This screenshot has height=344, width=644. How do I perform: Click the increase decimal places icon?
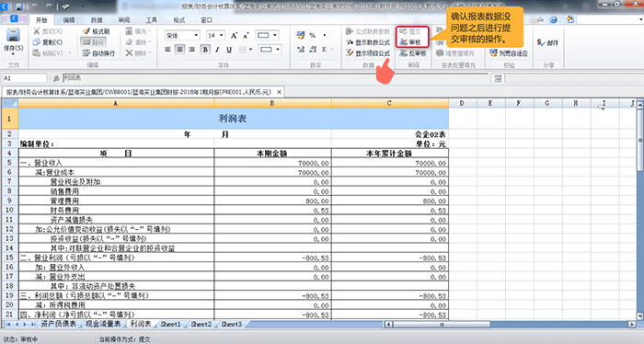[300, 50]
